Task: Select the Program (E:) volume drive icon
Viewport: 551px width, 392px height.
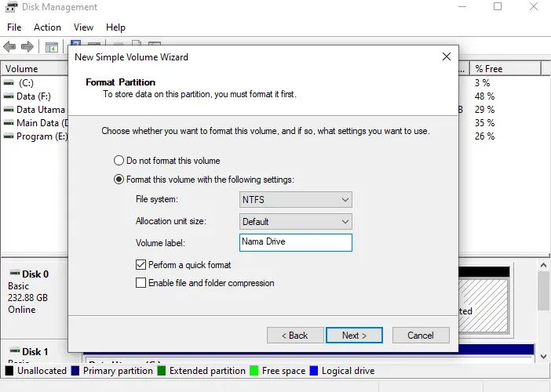Action: (x=9, y=136)
